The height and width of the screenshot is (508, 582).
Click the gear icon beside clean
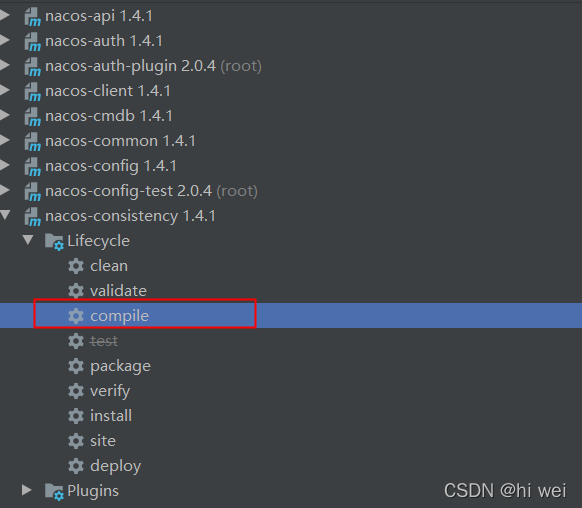(x=76, y=266)
